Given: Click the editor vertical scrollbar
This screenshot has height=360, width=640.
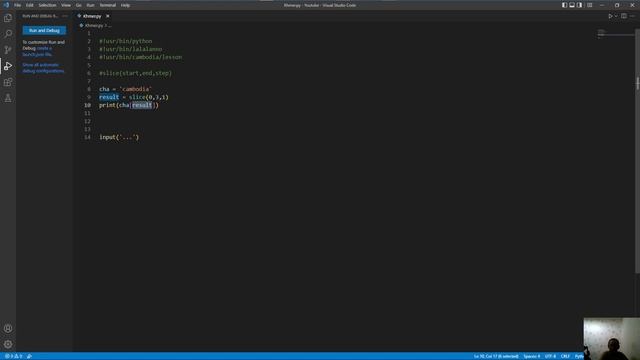Looking at the screenshot, I should click(637, 151).
